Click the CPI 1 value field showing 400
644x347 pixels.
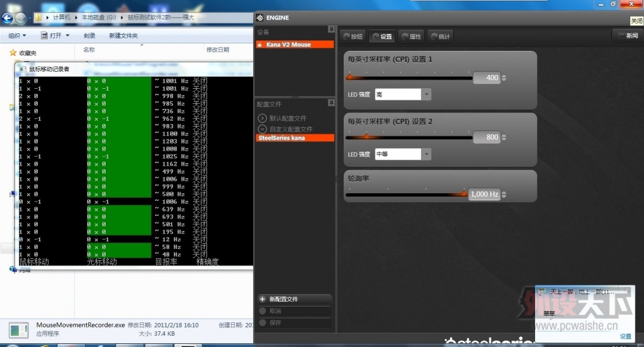tap(487, 77)
